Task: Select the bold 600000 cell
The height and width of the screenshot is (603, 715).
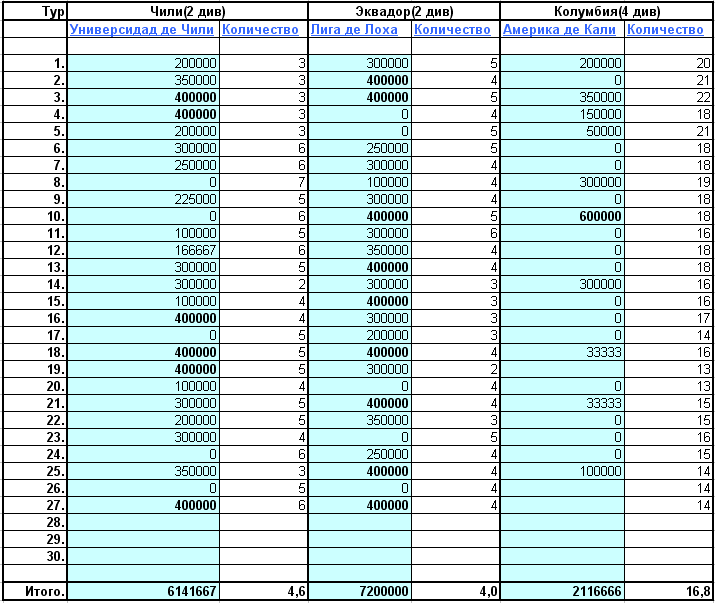Action: tap(560, 216)
